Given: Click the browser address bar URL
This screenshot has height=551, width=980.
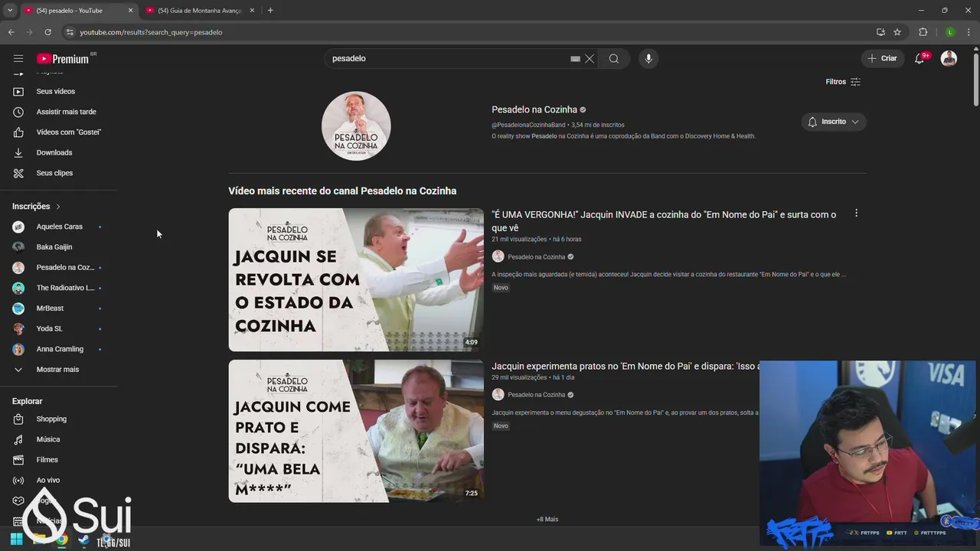Looking at the screenshot, I should coord(151,32).
